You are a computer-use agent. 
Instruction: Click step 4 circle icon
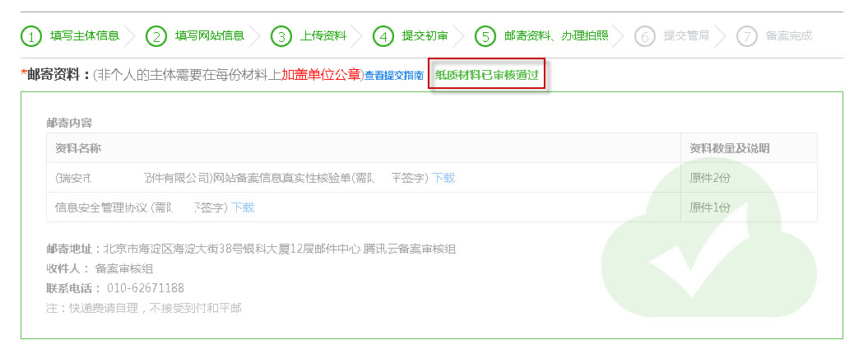point(383,36)
